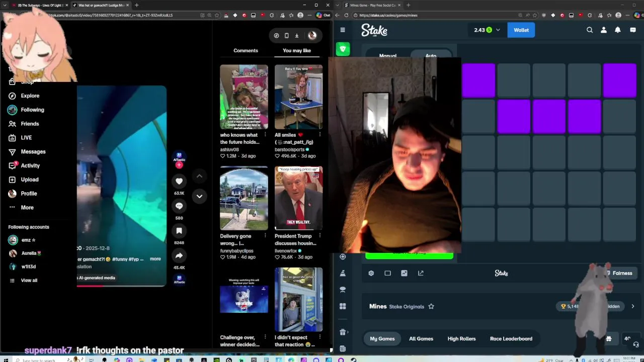Screen dimensions: 644x362
Task: Open 'who knows what the future holds' video
Action: tap(244, 97)
